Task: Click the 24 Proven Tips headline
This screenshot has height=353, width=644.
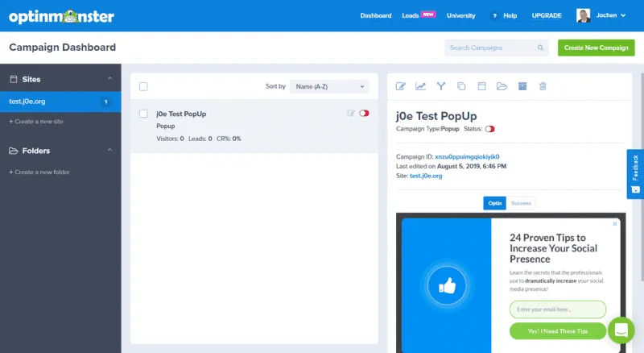Action: (x=553, y=248)
